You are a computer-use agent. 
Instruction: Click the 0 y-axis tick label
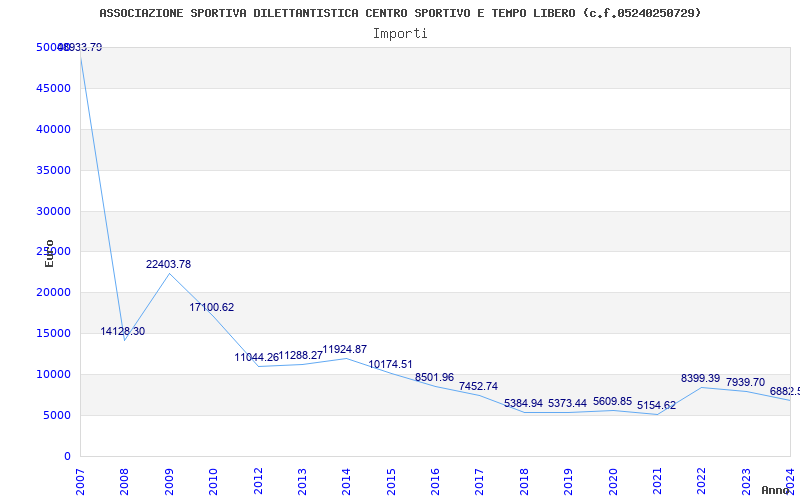click(x=67, y=456)
